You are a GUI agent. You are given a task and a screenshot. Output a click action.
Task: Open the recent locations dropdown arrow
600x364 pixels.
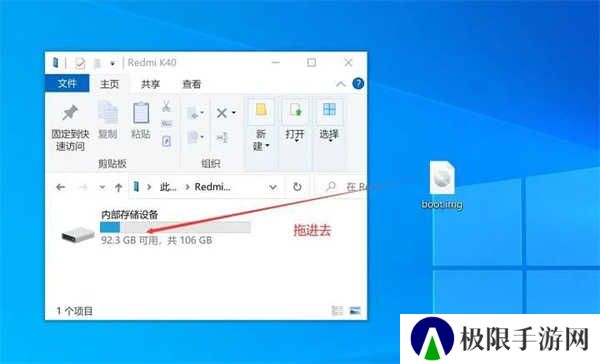[x=102, y=187]
